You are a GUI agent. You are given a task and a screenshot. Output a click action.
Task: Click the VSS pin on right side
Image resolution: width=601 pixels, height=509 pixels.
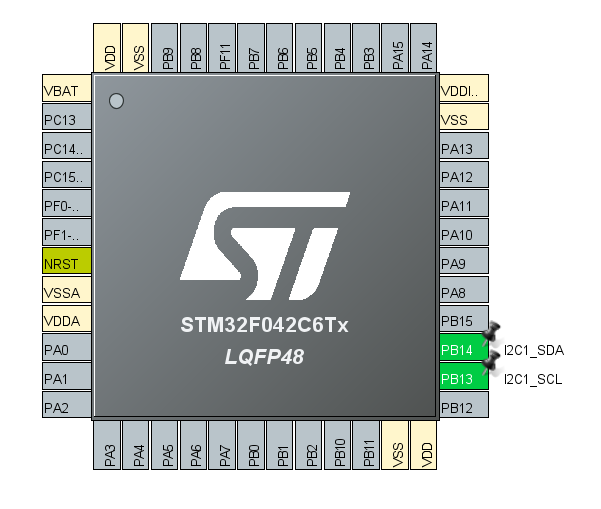[x=464, y=117]
